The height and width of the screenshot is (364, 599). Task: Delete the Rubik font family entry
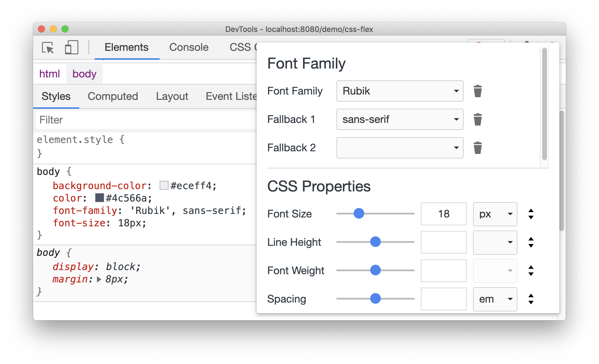[x=478, y=90]
